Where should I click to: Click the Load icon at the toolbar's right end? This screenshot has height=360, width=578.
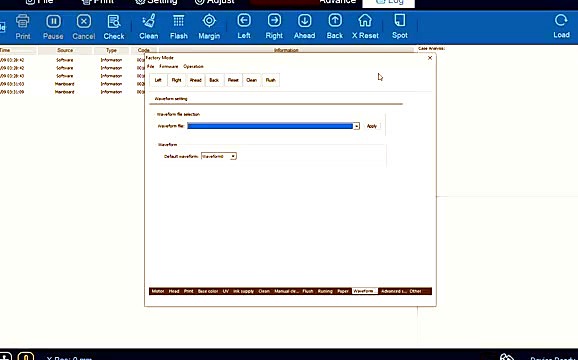561,27
